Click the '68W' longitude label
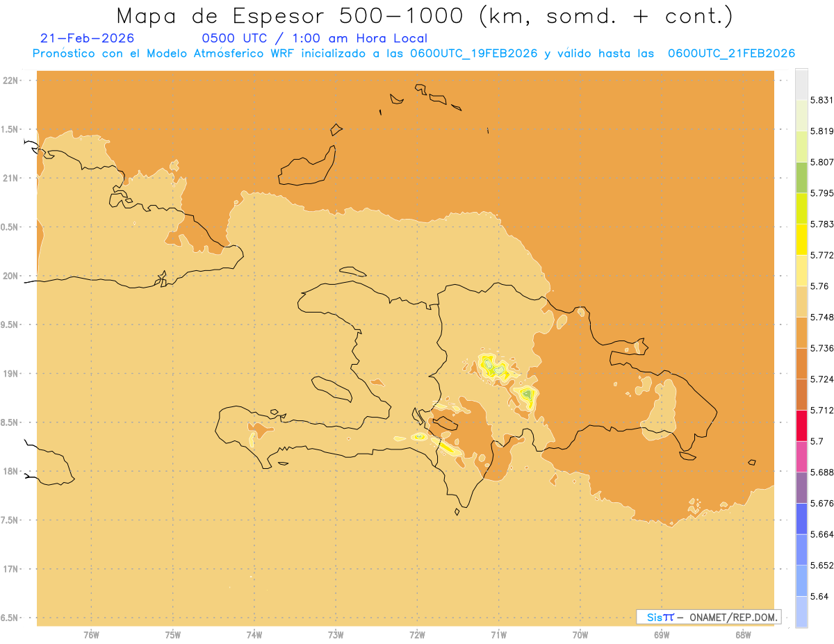 (x=743, y=634)
